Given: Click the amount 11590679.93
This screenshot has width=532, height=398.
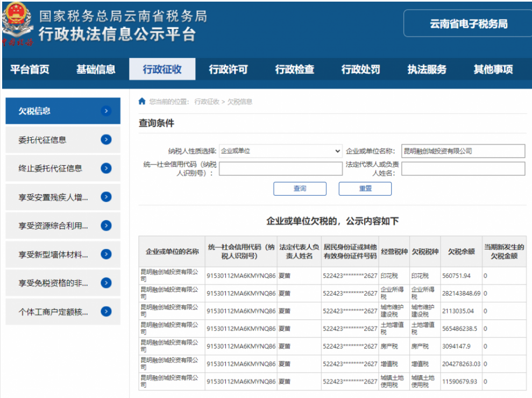Looking at the screenshot, I should (x=460, y=382).
